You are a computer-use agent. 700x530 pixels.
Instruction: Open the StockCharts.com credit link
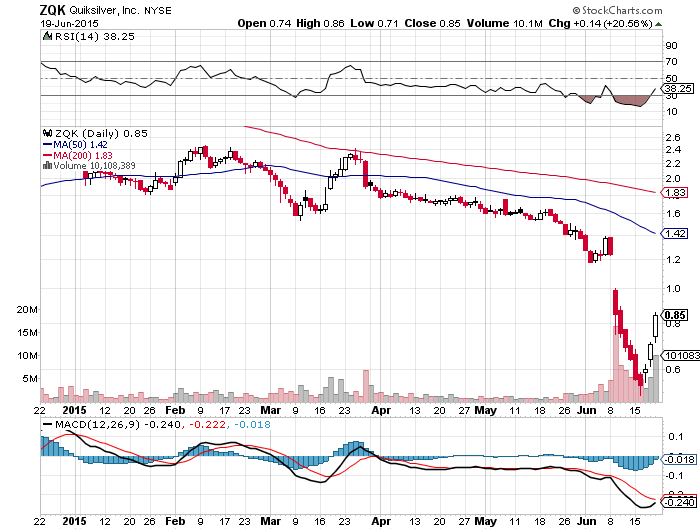(x=617, y=10)
